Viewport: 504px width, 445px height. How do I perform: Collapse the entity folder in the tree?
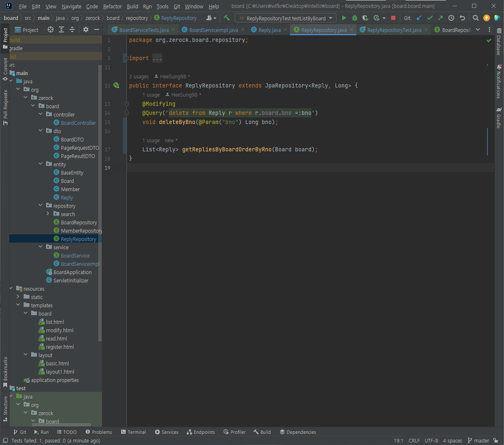[x=41, y=164]
